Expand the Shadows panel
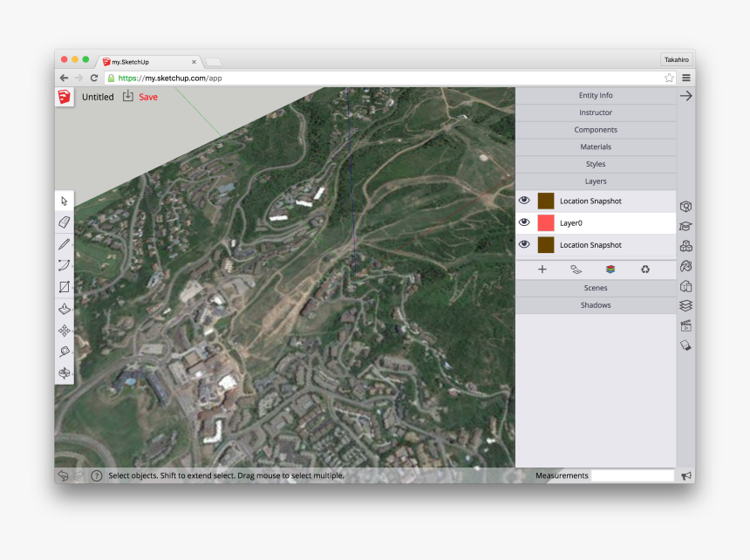The width and height of the screenshot is (750, 560). tap(596, 305)
